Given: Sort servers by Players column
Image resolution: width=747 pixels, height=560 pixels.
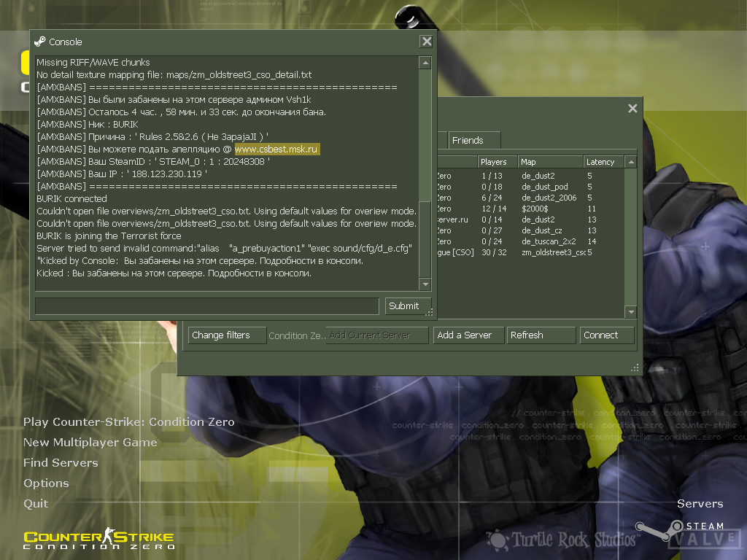Looking at the screenshot, I should pos(497,162).
